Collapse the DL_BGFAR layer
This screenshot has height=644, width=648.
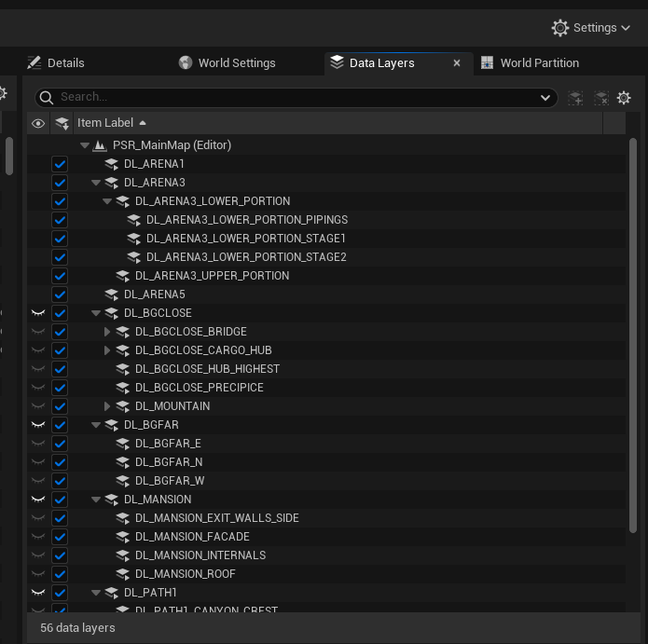tap(96, 425)
